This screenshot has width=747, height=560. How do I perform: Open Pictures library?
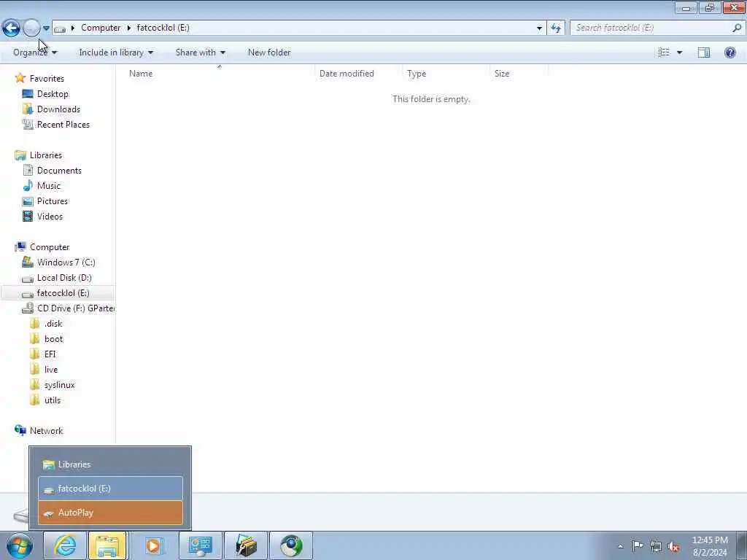tap(52, 201)
